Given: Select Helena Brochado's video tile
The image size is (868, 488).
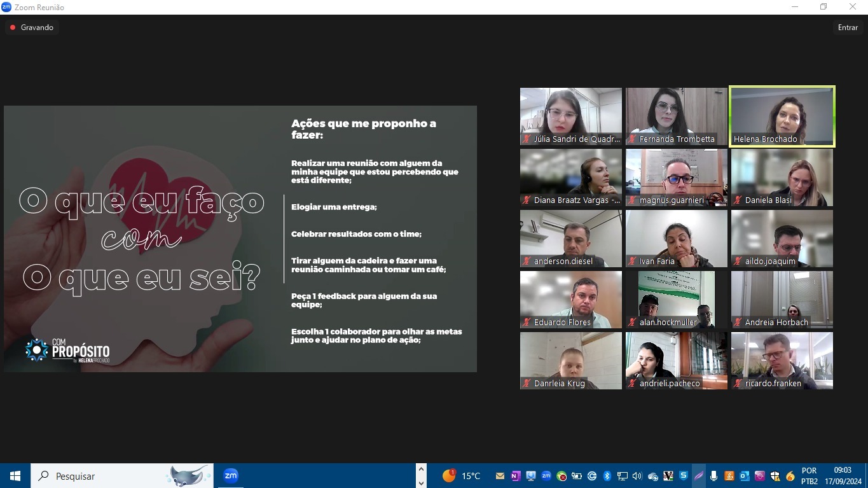Looking at the screenshot, I should point(782,116).
